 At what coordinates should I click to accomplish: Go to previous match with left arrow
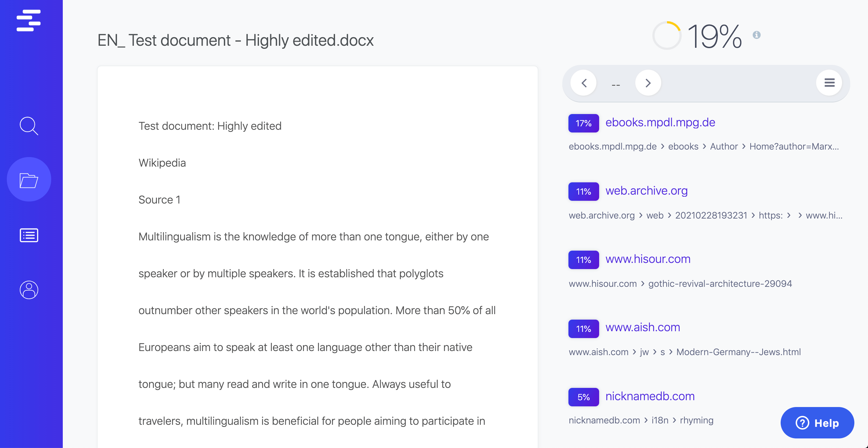click(x=584, y=83)
